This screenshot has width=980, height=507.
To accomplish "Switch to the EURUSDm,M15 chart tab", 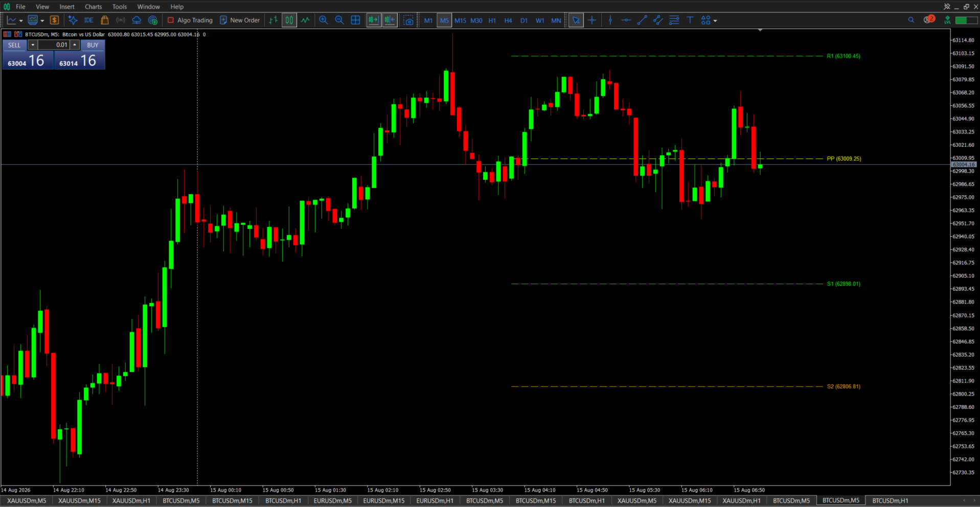I will pos(384,501).
